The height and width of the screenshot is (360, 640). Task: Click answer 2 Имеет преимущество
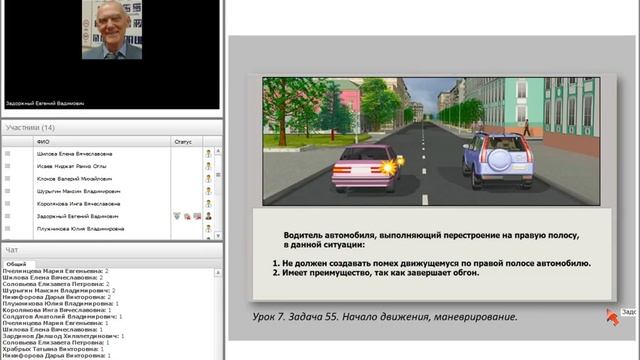click(x=376, y=273)
